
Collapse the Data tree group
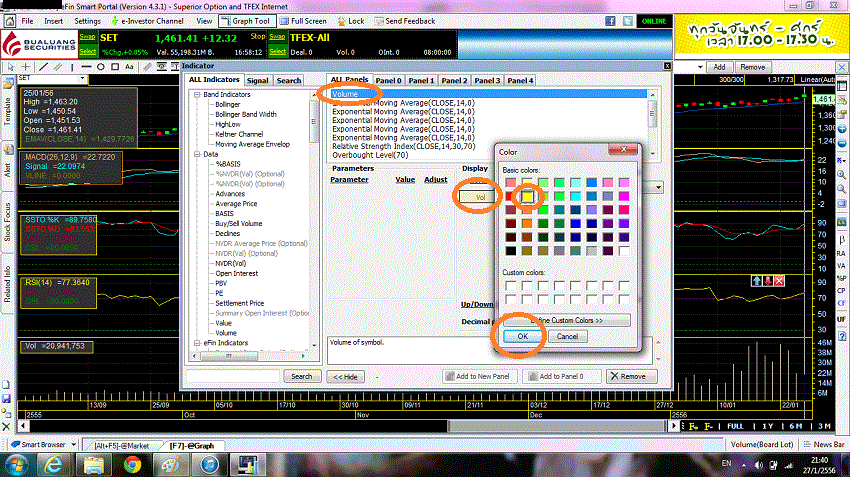point(197,154)
